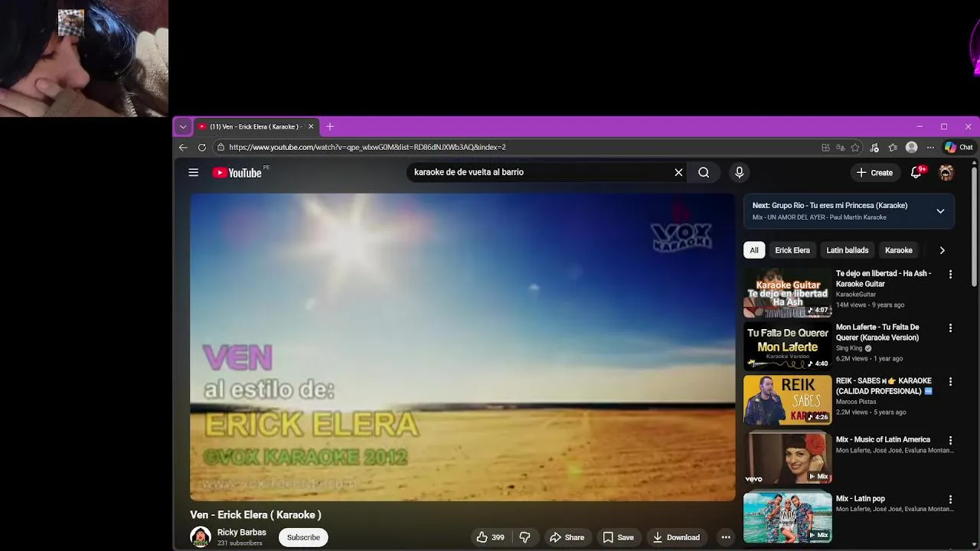Click the search magnifier button
Screen dimensions: 980x551
point(704,172)
